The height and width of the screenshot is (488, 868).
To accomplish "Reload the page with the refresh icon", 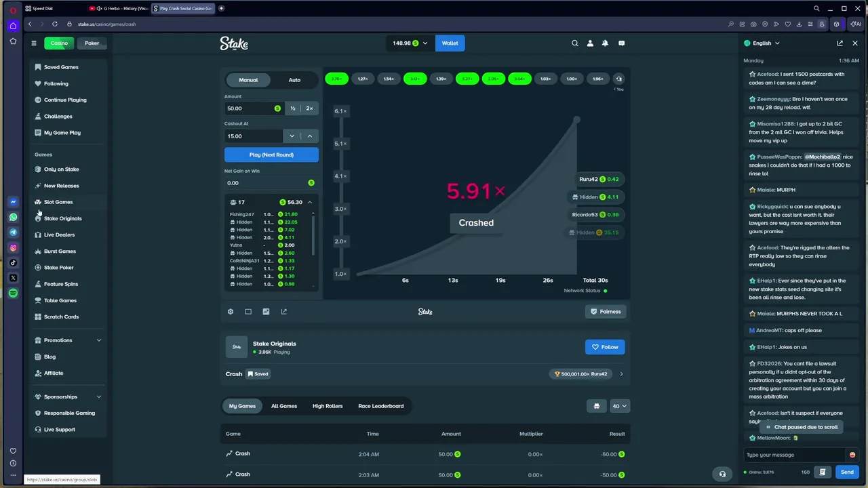I will (55, 24).
